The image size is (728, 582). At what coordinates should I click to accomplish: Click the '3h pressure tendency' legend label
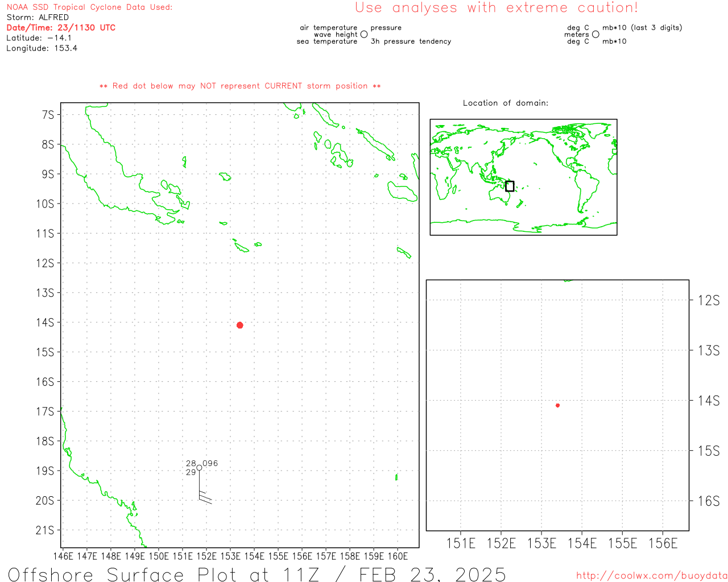411,41
